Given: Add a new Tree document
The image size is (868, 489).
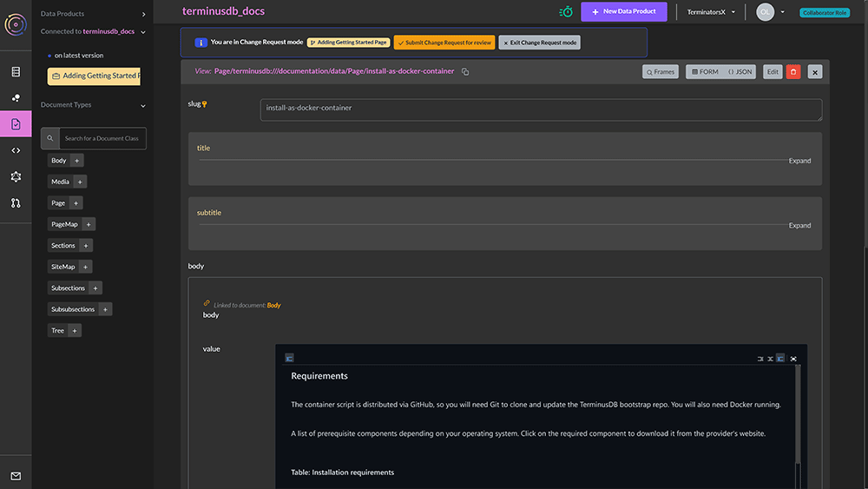Looking at the screenshot, I should (x=75, y=331).
